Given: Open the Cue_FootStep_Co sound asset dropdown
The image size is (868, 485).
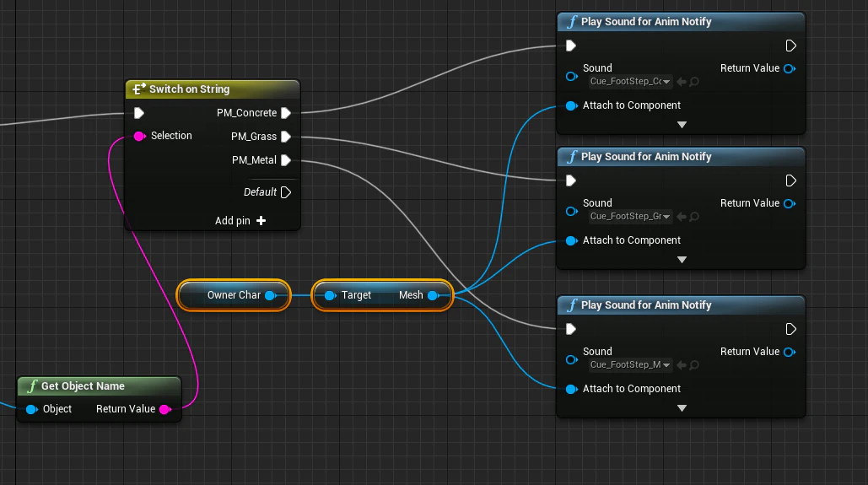Looking at the screenshot, I should coord(630,81).
